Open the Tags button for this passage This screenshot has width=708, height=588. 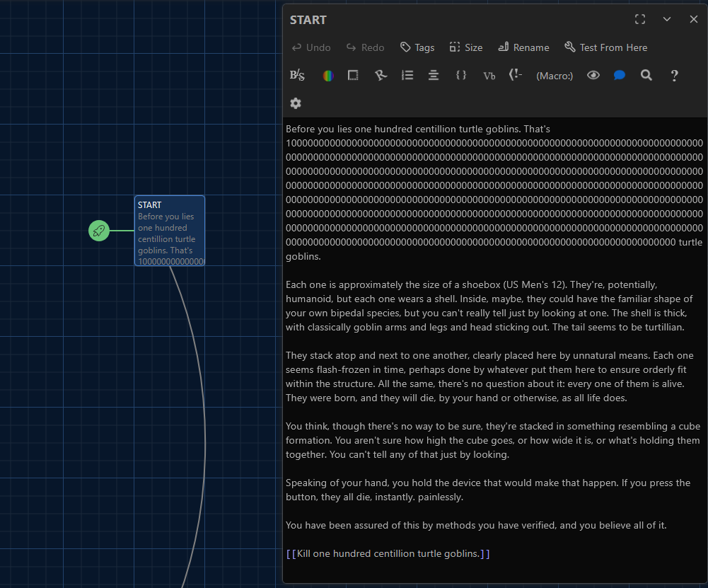pos(417,47)
